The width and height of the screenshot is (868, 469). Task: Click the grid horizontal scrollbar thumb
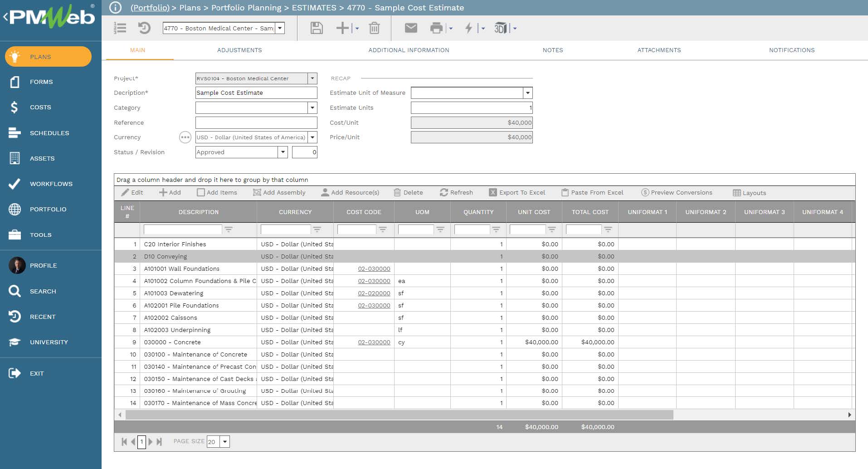(399, 415)
